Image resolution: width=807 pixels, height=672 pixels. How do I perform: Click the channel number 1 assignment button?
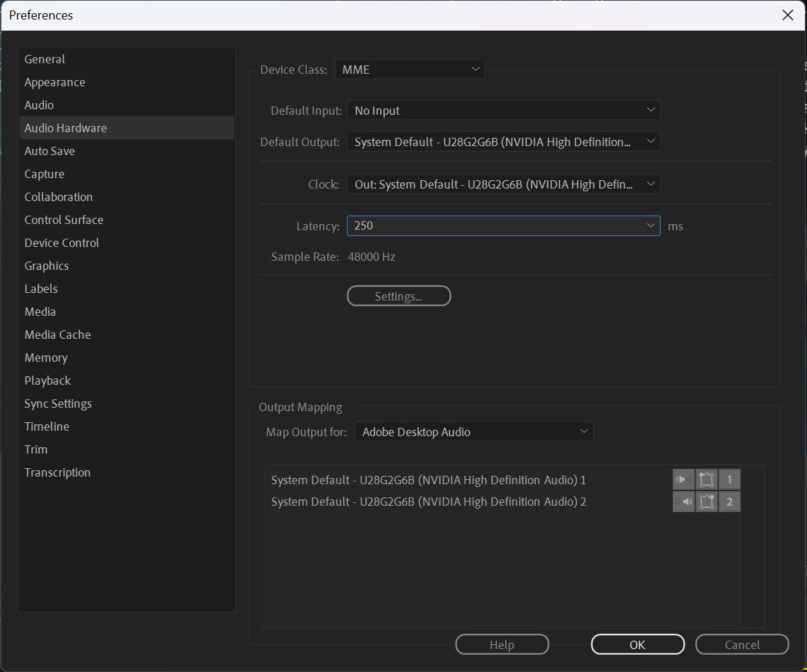(x=729, y=479)
